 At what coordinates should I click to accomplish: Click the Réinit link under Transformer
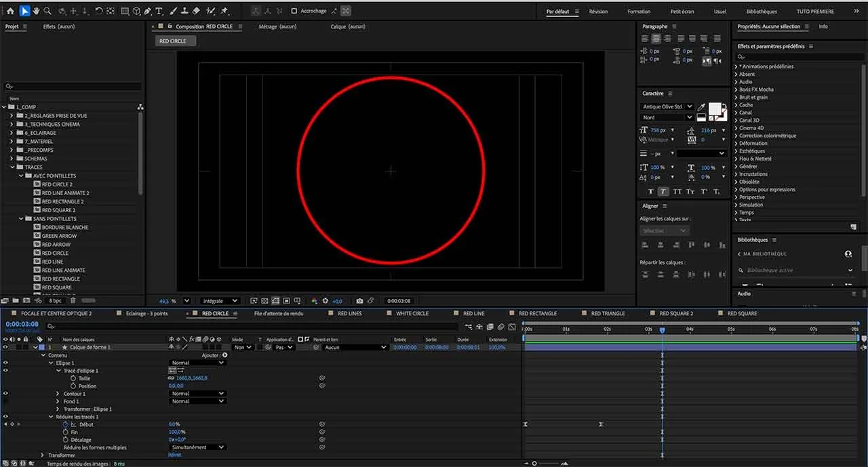point(175,455)
